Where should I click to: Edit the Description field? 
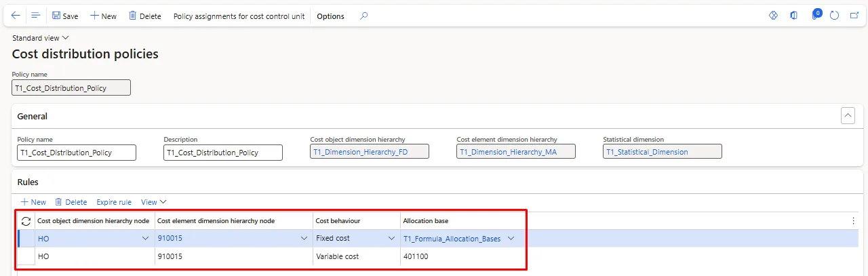pos(223,153)
